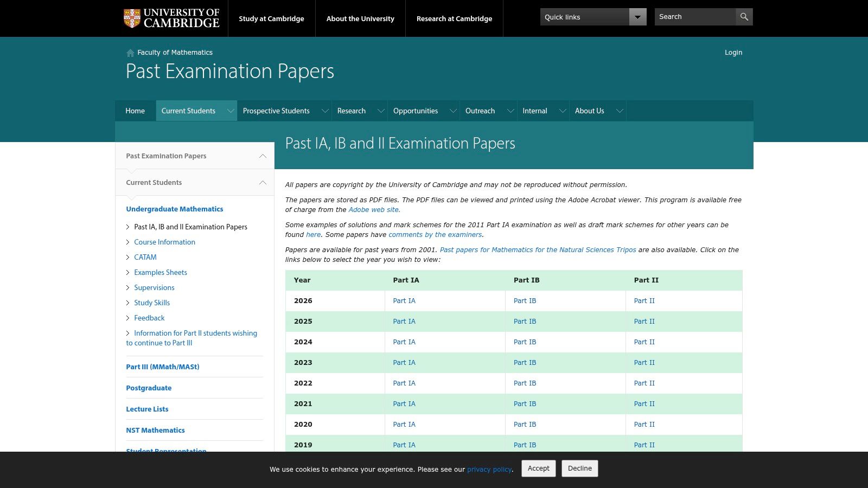Click the University of Cambridge logo
The height and width of the screenshot is (488, 868).
click(171, 18)
